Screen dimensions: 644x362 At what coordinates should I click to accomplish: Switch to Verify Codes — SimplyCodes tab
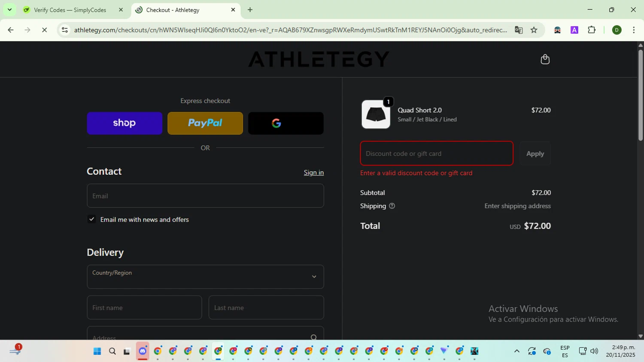point(70,10)
